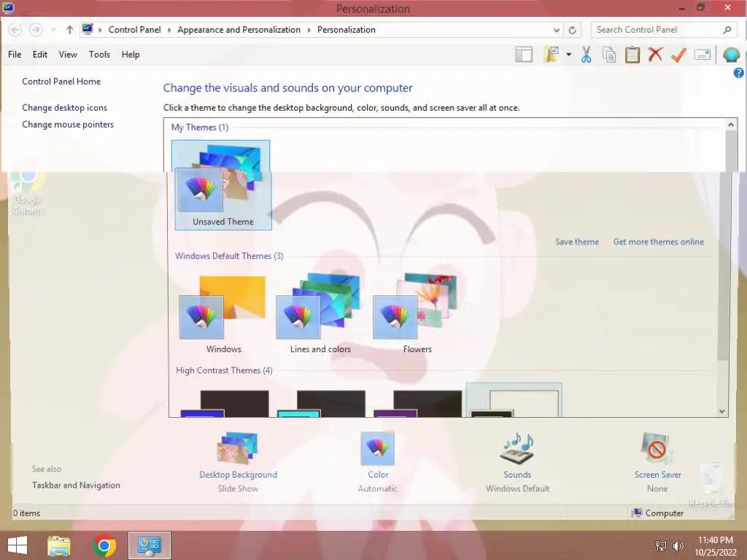The width and height of the screenshot is (747, 560).
Task: Click the red Delete X icon
Action: pyautogui.click(x=656, y=54)
